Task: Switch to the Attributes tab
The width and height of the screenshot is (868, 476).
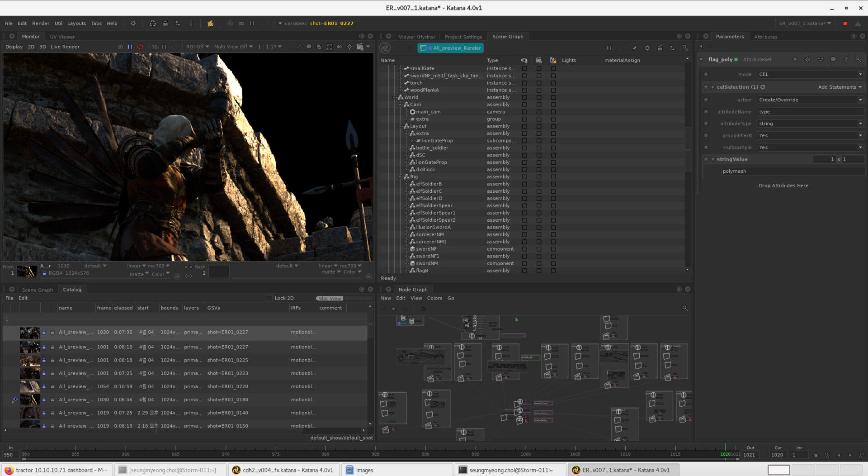Action: 765,37
